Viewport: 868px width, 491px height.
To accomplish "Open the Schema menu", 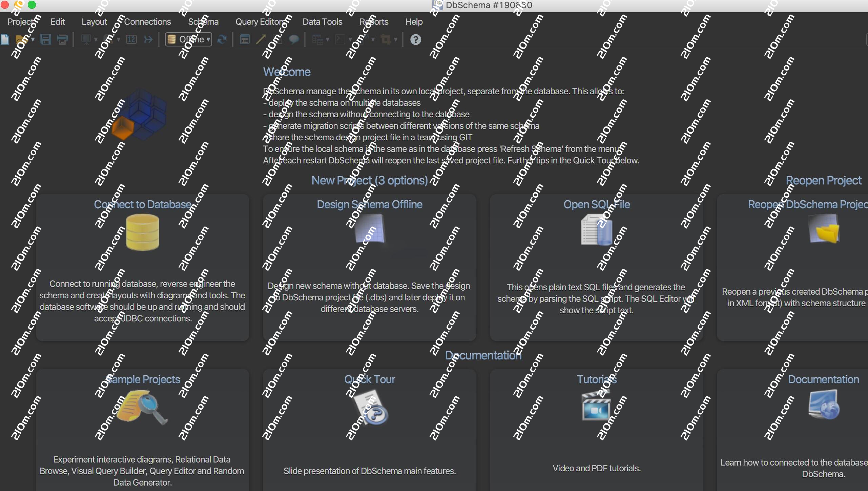I will (203, 22).
